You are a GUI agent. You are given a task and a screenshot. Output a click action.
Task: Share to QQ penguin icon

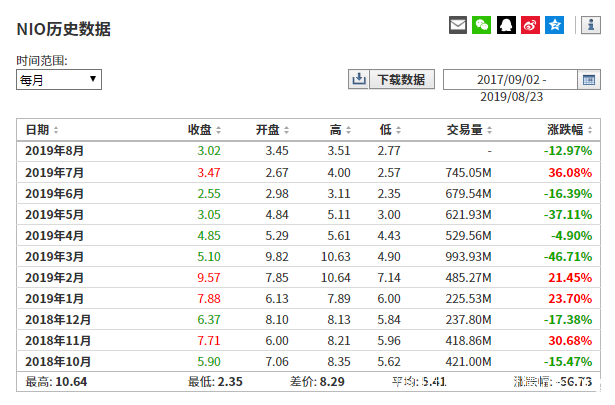pos(506,25)
